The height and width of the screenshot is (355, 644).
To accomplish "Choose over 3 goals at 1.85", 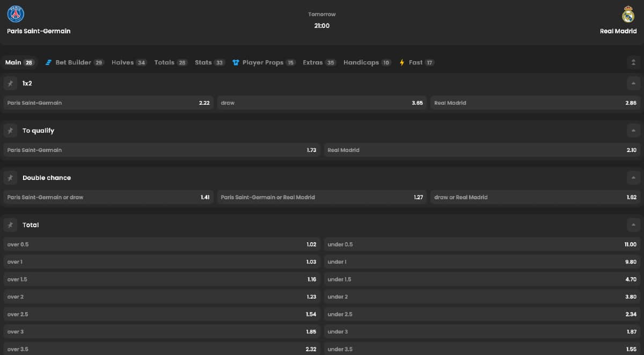I will (x=162, y=331).
